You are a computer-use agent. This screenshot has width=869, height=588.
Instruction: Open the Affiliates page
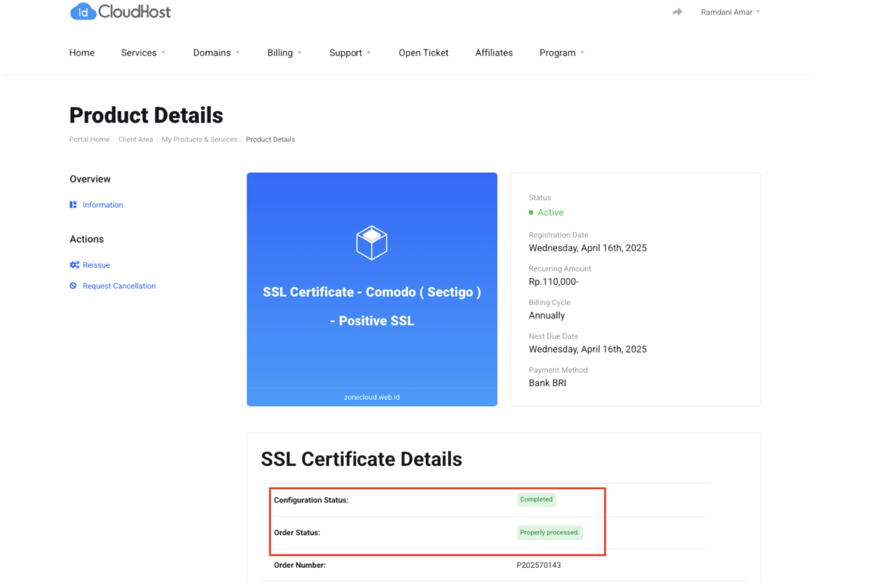(494, 52)
